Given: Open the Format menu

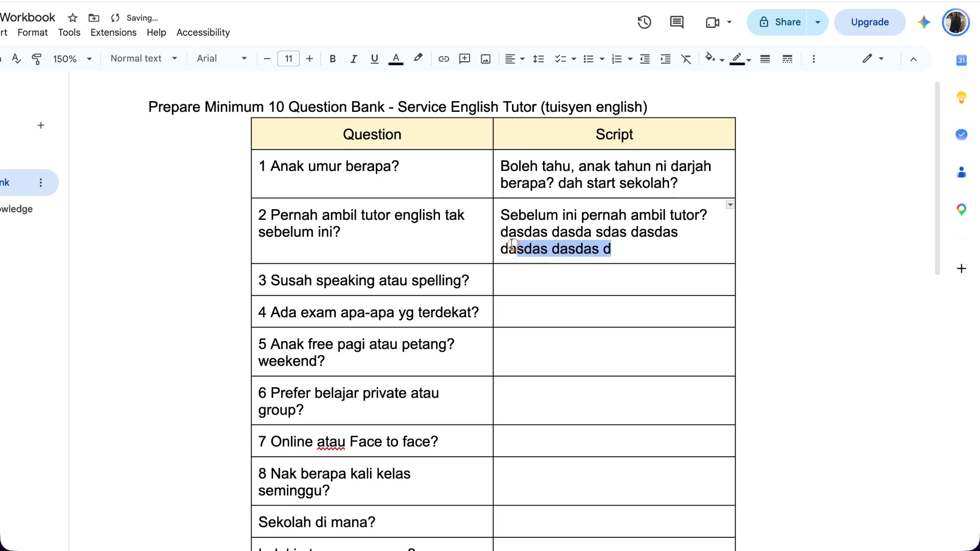Looking at the screenshot, I should click(32, 33).
